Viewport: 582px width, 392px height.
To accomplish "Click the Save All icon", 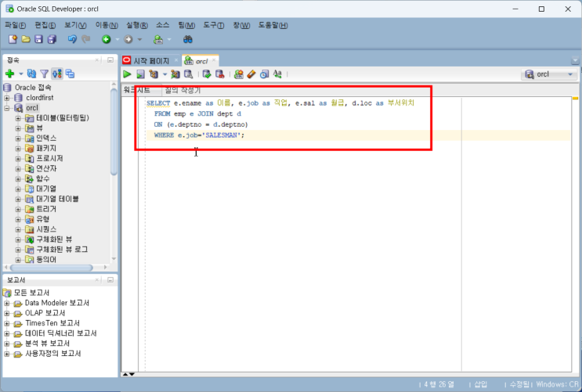I will pyautogui.click(x=52, y=39).
